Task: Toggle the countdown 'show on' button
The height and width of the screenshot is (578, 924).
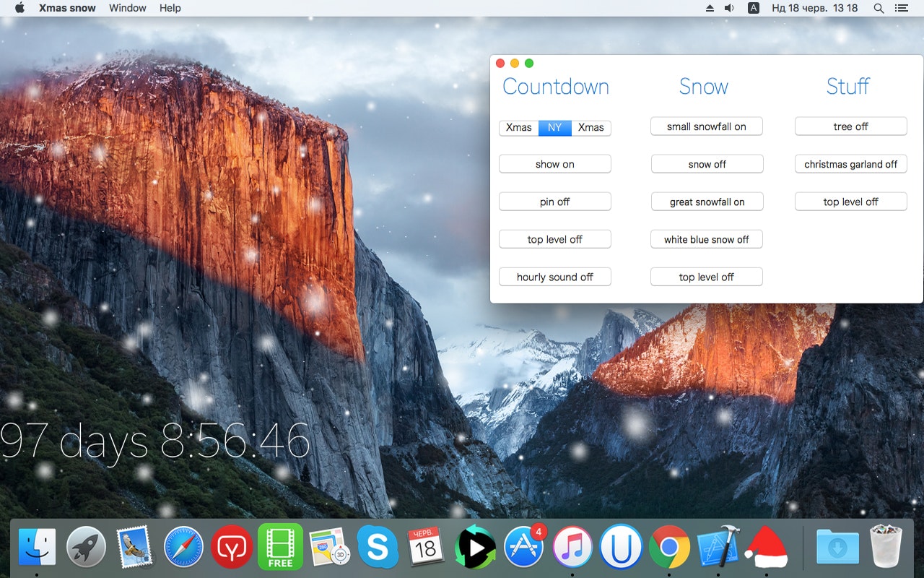Action: click(555, 164)
